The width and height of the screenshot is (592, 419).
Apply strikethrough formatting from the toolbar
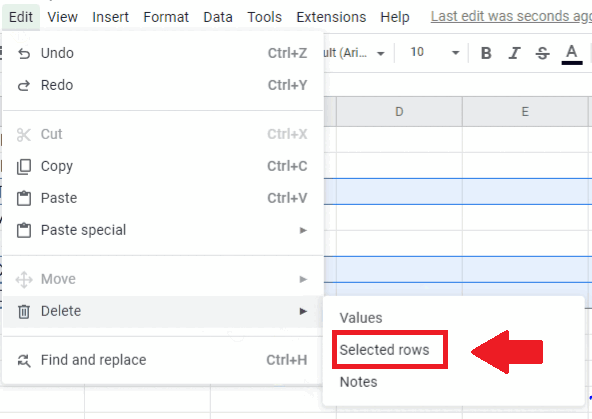[x=543, y=53]
